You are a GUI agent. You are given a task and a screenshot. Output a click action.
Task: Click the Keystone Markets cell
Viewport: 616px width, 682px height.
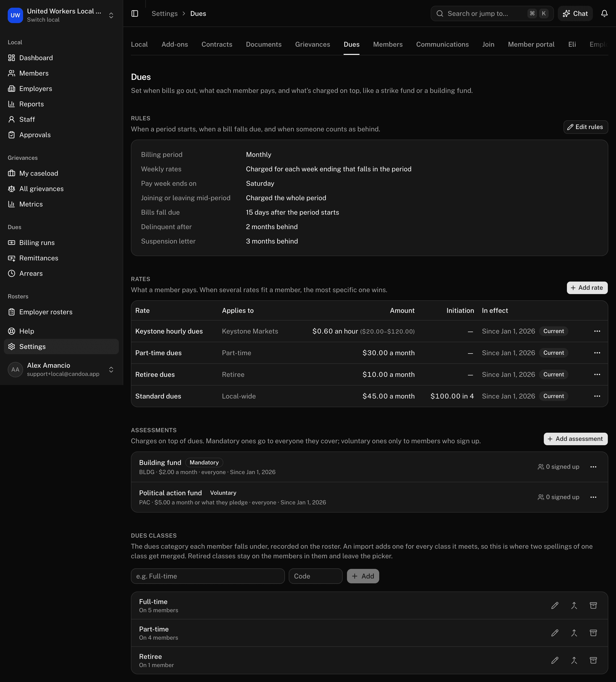coord(250,331)
